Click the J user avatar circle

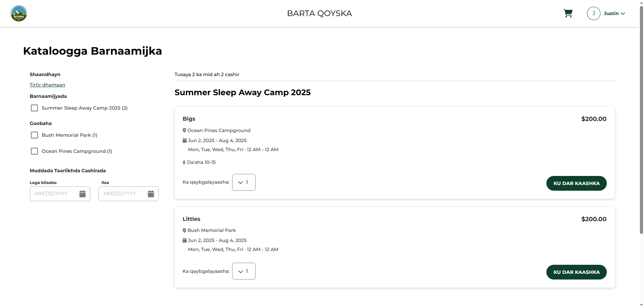click(x=593, y=13)
